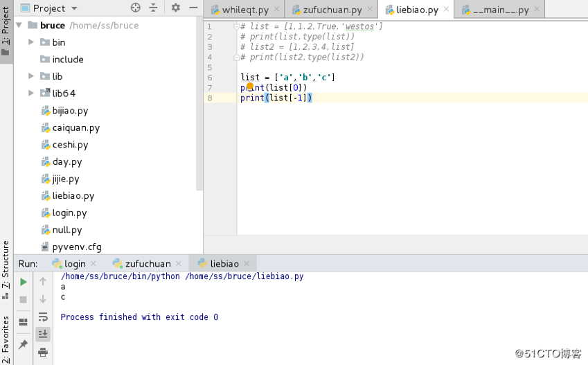Open bijiao.py in project tree
Viewport: 588px width, 365px height.
click(x=64, y=111)
